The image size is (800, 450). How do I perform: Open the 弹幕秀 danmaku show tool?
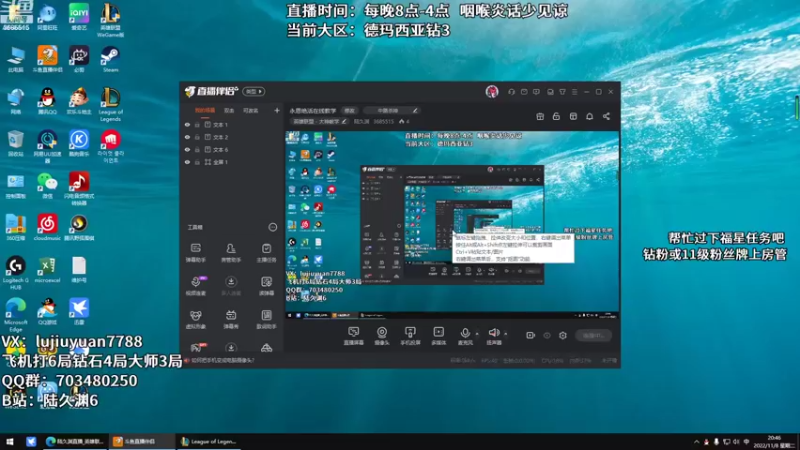click(x=231, y=319)
